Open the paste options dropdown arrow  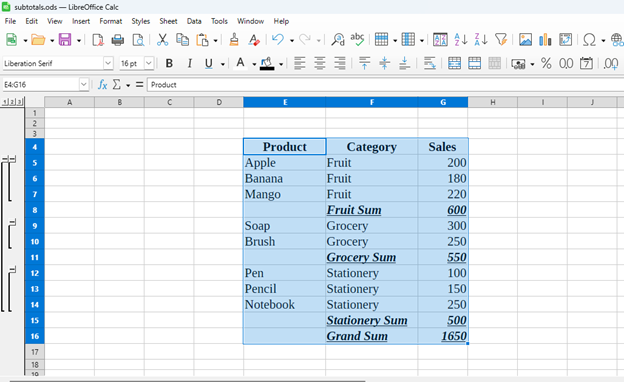tap(215, 40)
